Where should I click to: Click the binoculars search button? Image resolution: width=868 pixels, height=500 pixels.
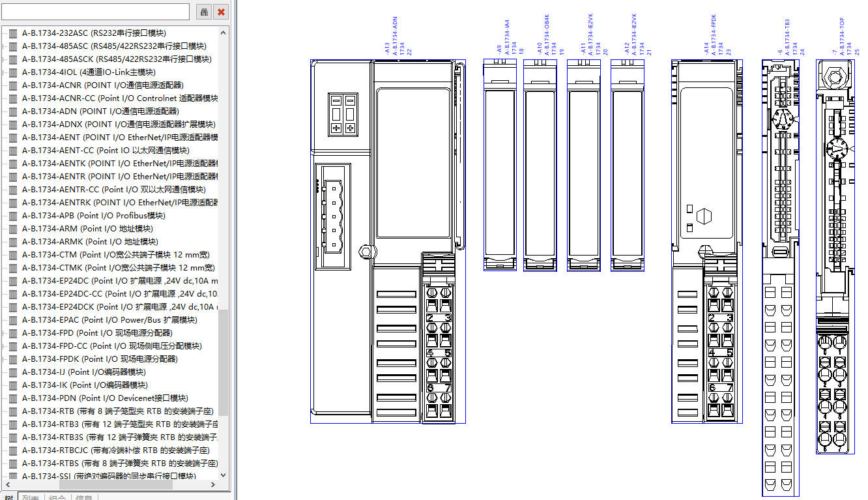coord(204,12)
